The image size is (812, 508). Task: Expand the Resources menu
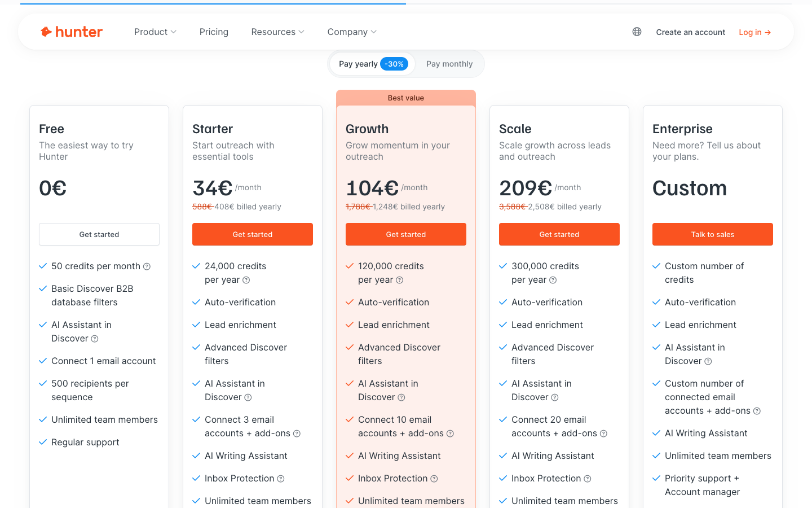pyautogui.click(x=277, y=32)
